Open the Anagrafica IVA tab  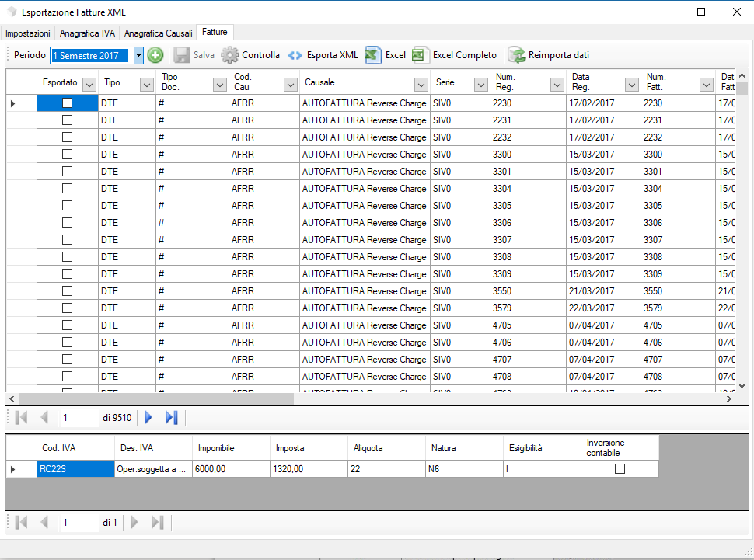[x=88, y=33]
